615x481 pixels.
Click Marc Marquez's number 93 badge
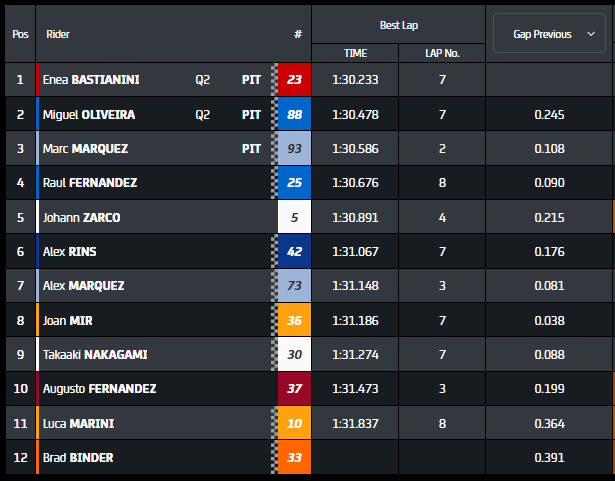coord(294,149)
